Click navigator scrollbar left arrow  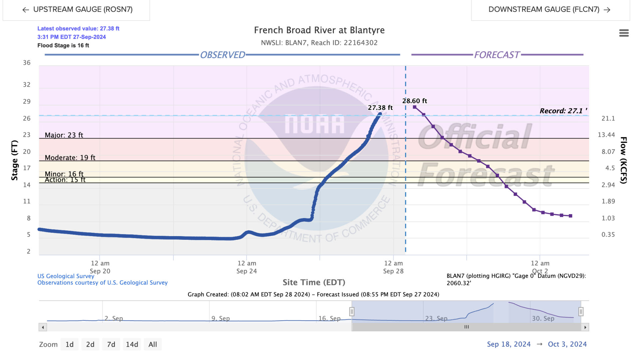43,327
